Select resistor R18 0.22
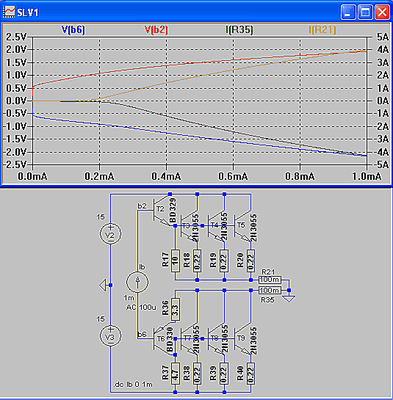This screenshot has height=400, width=393. click(197, 260)
